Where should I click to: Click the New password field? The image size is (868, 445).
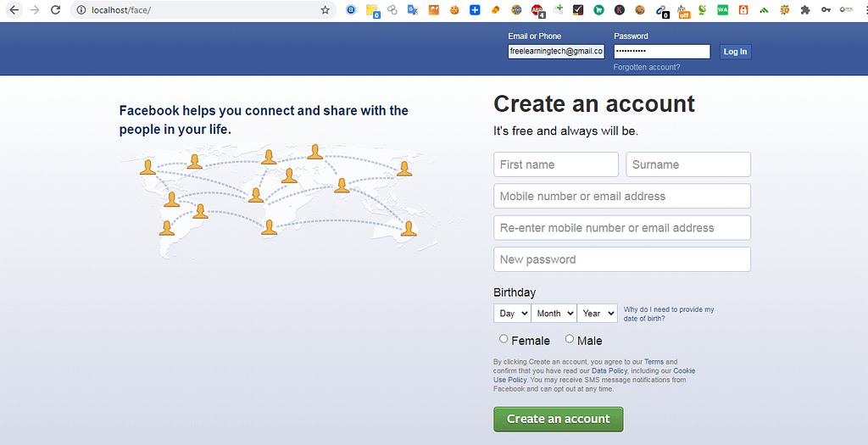click(x=622, y=259)
